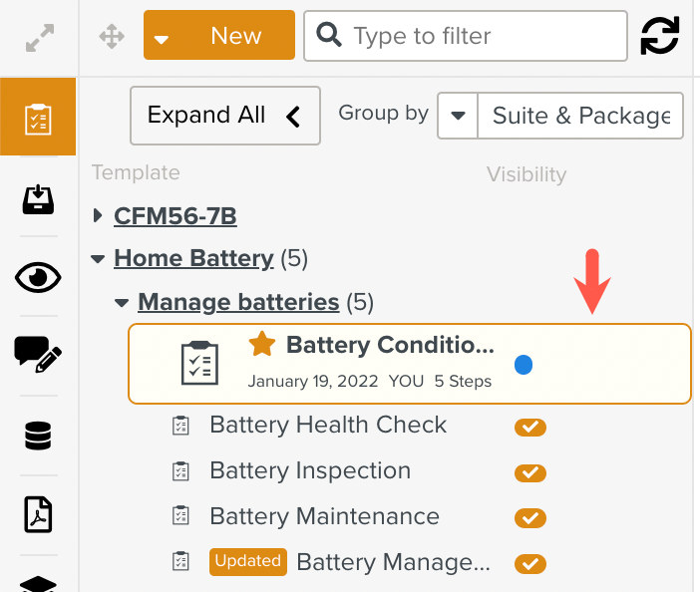700x592 pixels.
Task: Click the Type to filter field
Action: (479, 37)
